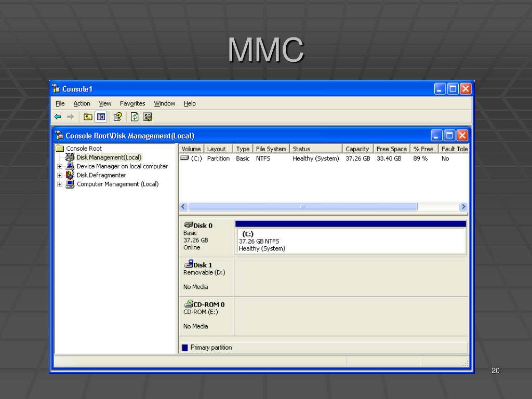The width and height of the screenshot is (532, 399).
Task: Open the Help menu
Action: (190, 103)
